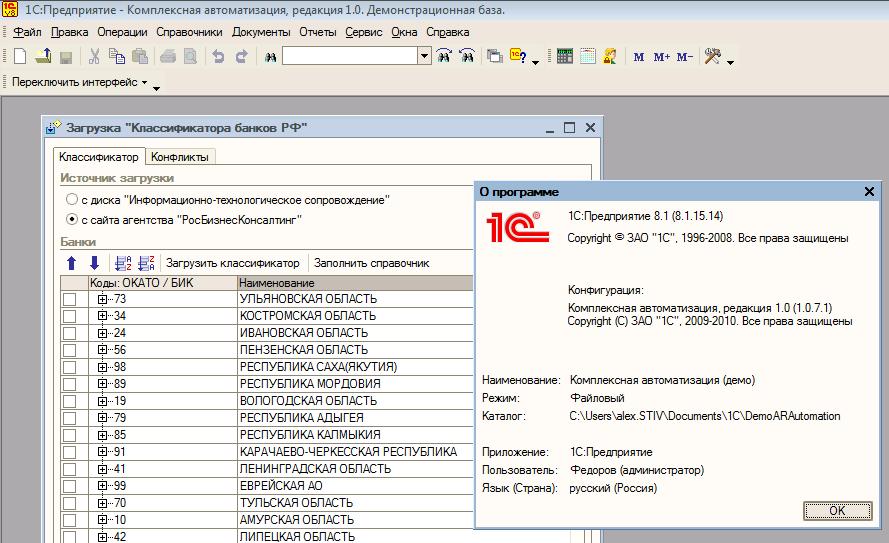Expand tree node 91 КАРАЧАЕВО-ЧЕРКЕССКАЯ РЕСПУБЛИКА
The image size is (889, 543).
[x=102, y=452]
